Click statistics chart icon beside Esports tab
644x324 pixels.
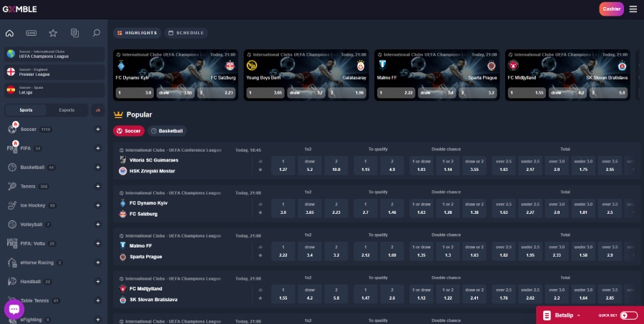coord(98,110)
